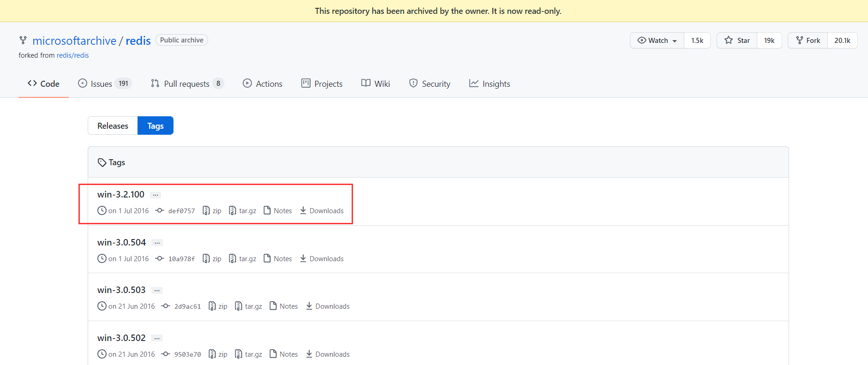Open the Wiki tab
The width and height of the screenshot is (868, 365).
tap(376, 84)
